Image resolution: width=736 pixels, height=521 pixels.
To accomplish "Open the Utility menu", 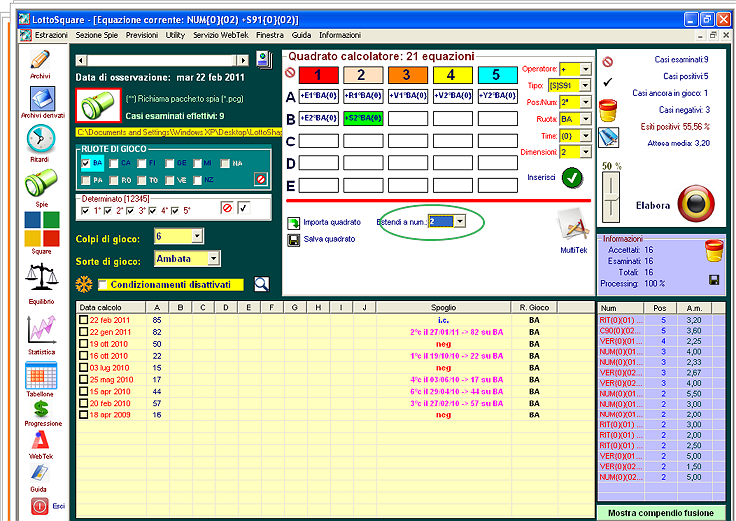I will coord(176,35).
